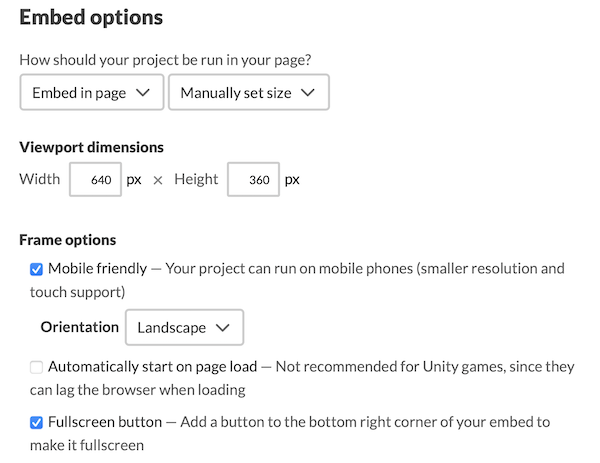
Task: Click the "Frame options" heading
Action: click(68, 240)
